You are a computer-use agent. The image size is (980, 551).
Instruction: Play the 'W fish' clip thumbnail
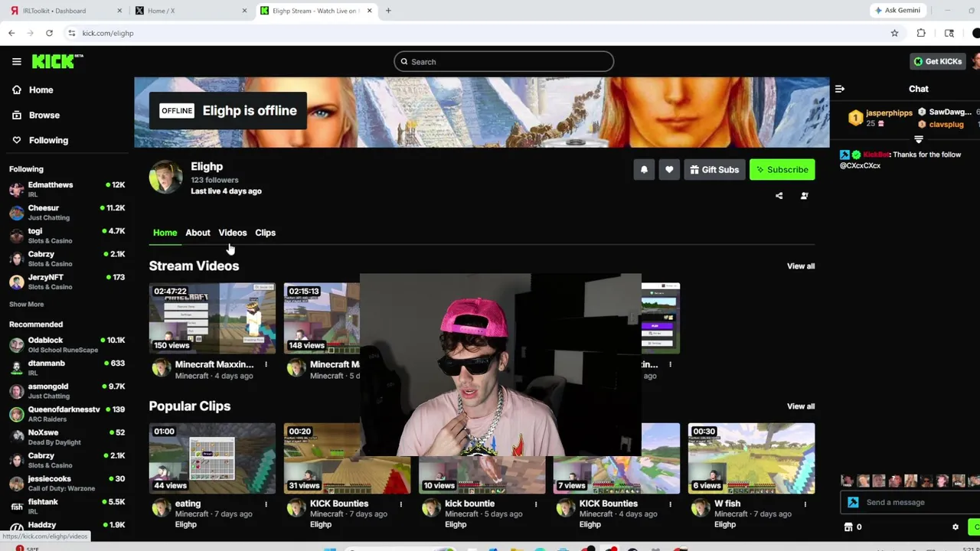coord(751,458)
